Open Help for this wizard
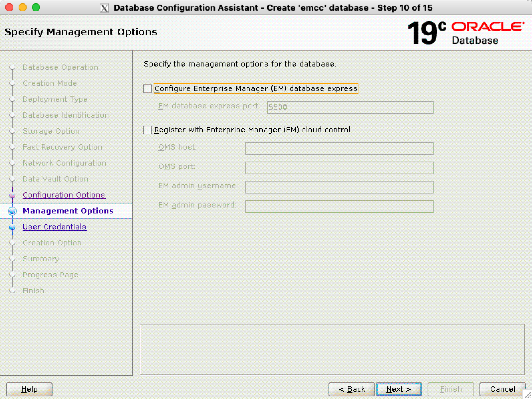Image resolution: width=532 pixels, height=399 pixels. point(29,389)
